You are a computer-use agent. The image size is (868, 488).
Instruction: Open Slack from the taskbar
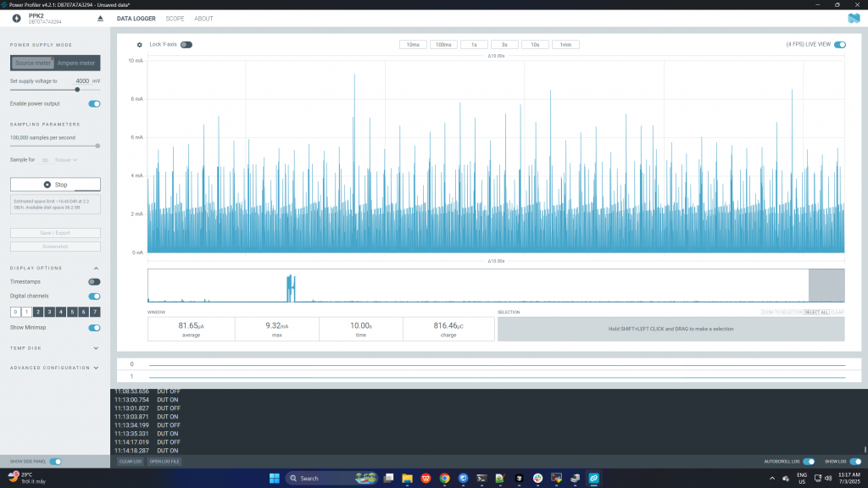(x=537, y=478)
